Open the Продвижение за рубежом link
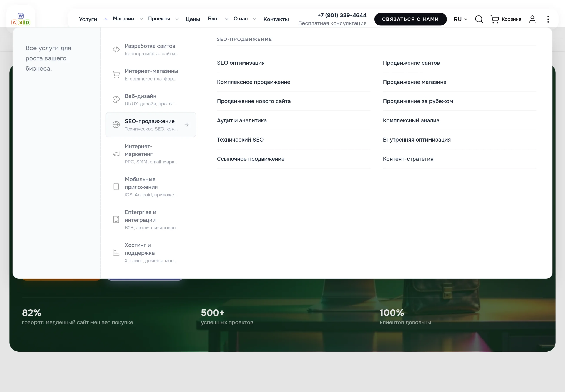 click(418, 101)
